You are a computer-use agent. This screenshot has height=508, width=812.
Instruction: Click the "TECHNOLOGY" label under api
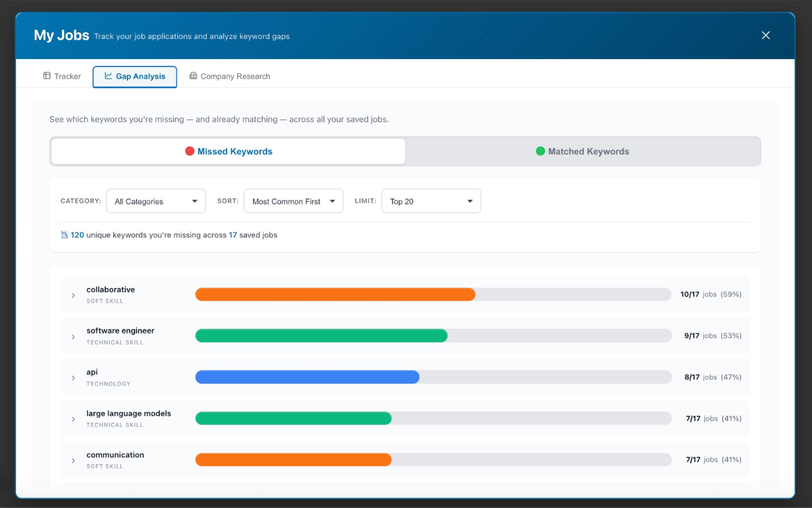coord(108,384)
